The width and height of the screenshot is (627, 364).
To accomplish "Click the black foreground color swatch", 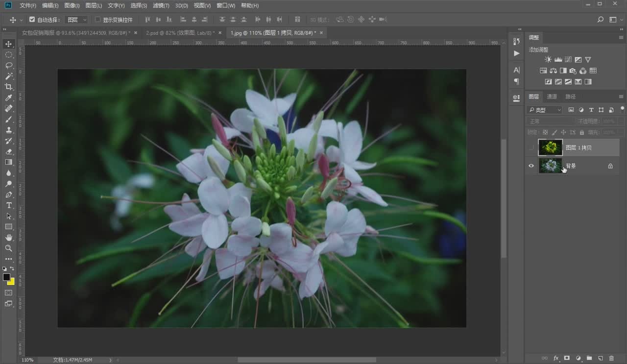I will point(6,277).
